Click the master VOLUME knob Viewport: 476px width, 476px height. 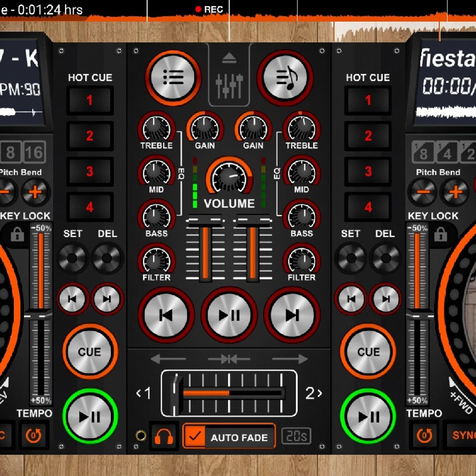pos(229,177)
